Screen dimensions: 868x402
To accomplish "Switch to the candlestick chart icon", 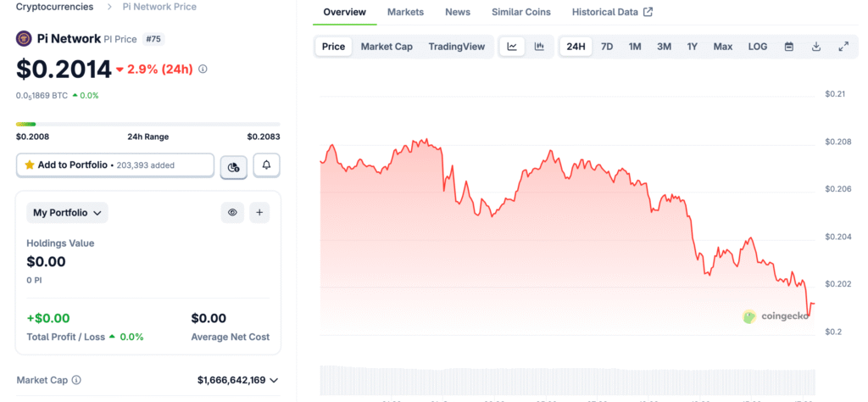I will [539, 47].
